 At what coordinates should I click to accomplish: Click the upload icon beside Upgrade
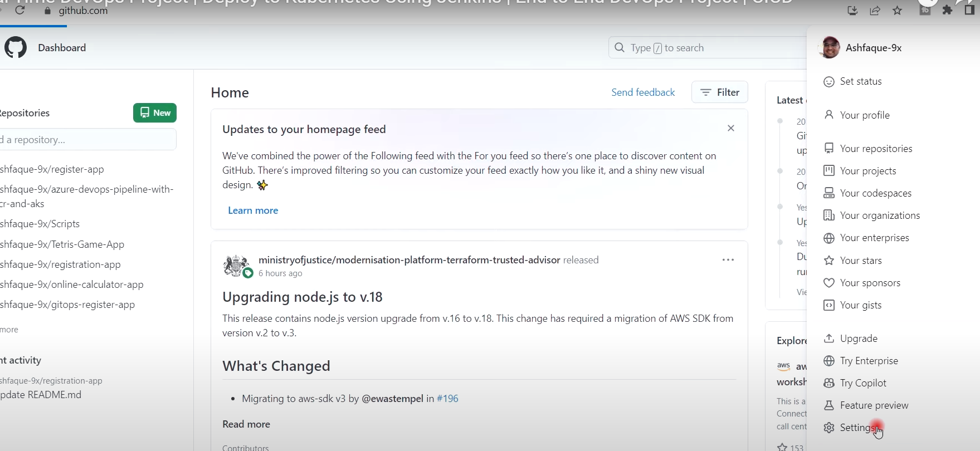(829, 338)
